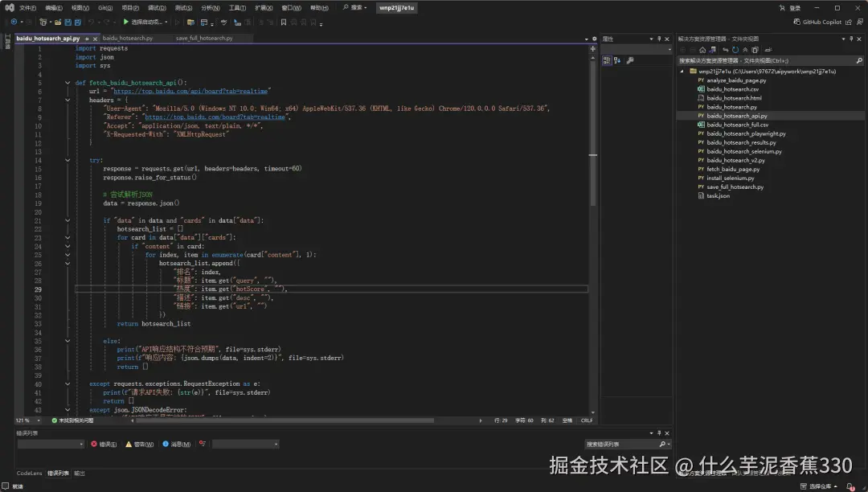The image size is (868, 492).
Task: Click the 搜索 search box in title bar
Action: tap(355, 8)
